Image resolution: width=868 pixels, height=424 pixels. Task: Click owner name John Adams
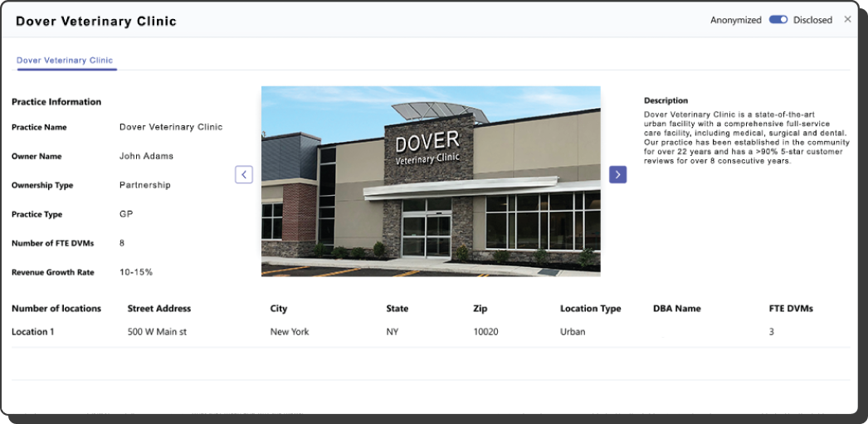[146, 156]
